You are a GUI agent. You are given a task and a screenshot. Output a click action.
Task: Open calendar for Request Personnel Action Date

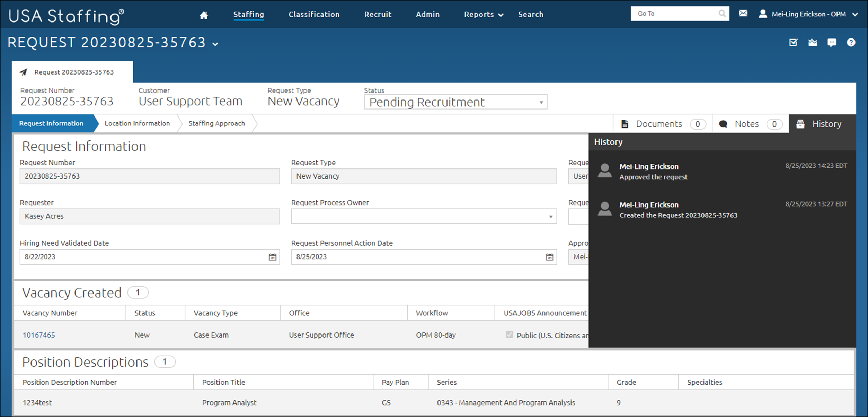click(550, 257)
